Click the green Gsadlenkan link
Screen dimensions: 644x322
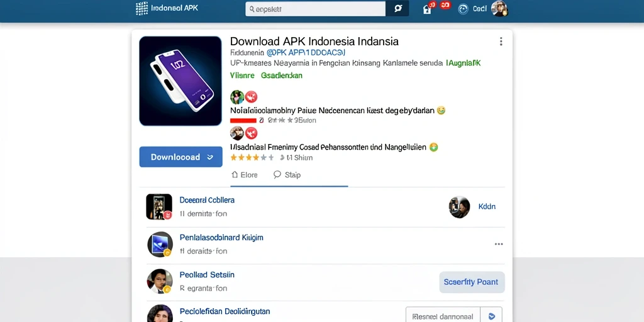[282, 75]
